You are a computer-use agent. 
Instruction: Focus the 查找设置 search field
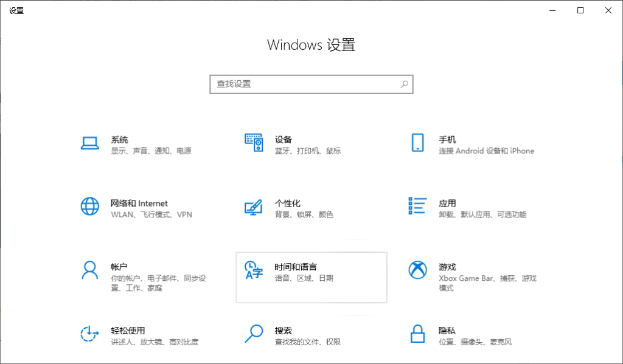point(311,84)
